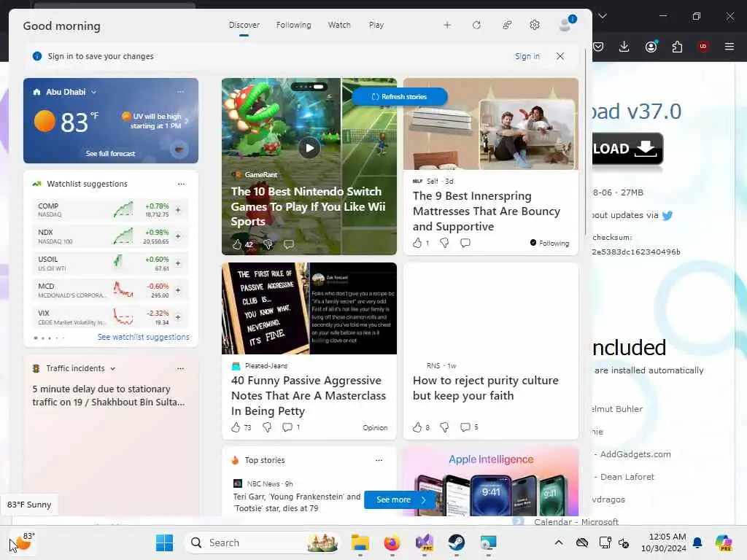Dislike the Nintendo Switch Games story
This screenshot has height=560, width=747.
point(268,244)
